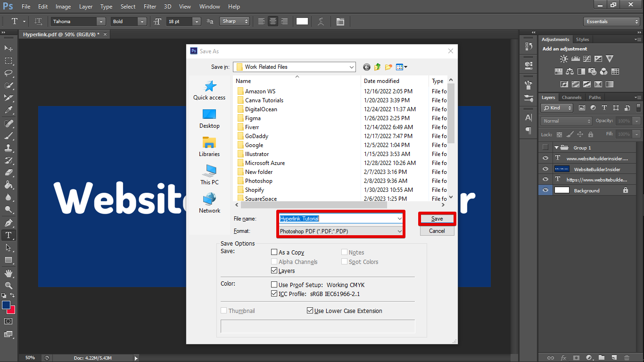Uncheck the Layers save option
The image size is (644, 362).
274,271
